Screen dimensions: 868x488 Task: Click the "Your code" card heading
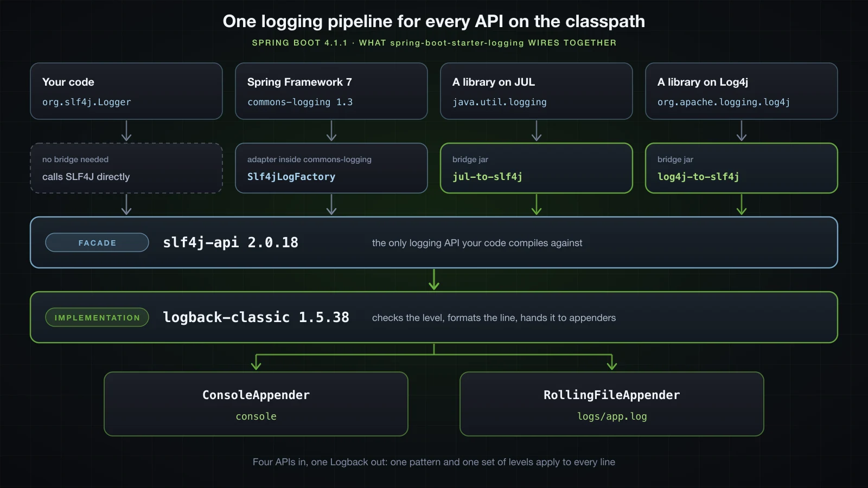click(x=68, y=82)
